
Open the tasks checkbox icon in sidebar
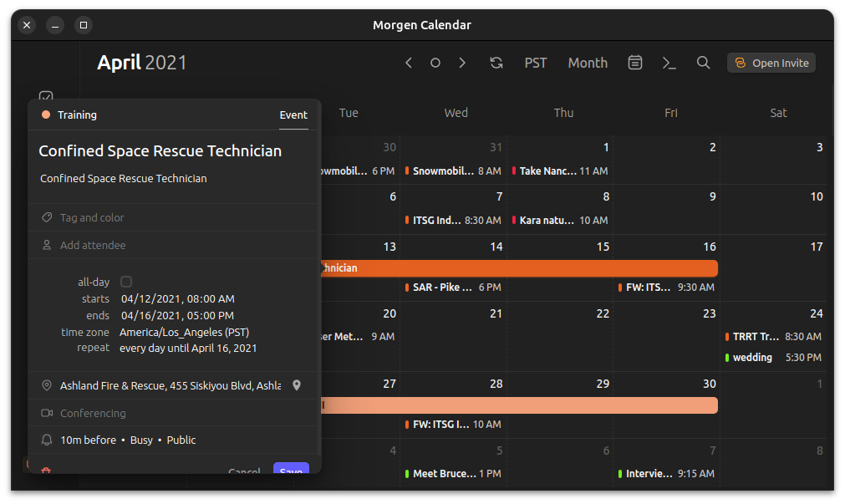tap(46, 96)
